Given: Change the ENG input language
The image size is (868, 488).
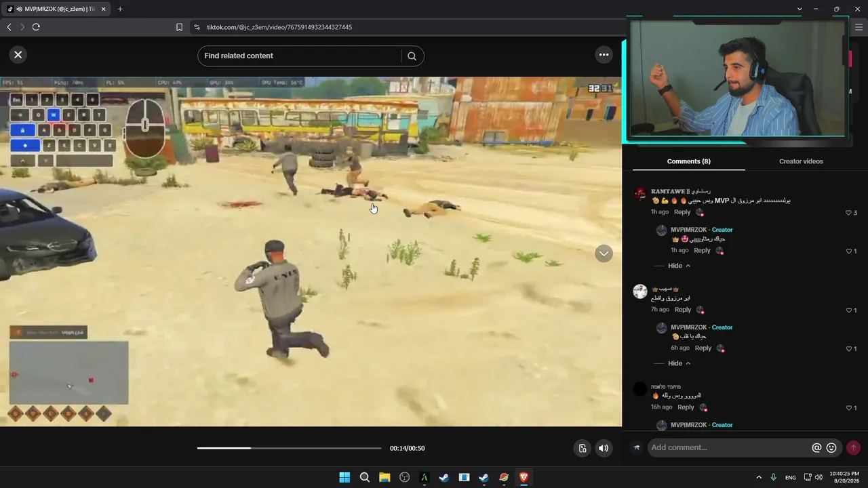Looking at the screenshot, I should (x=791, y=477).
